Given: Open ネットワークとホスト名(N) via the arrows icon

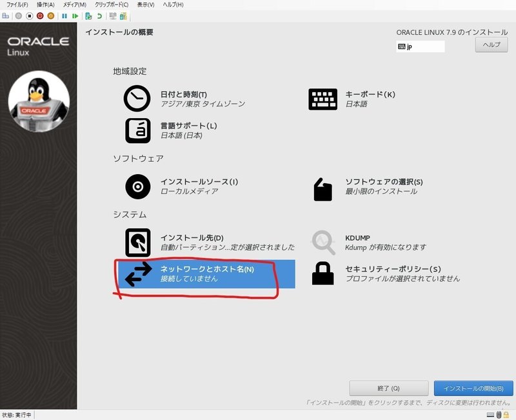Looking at the screenshot, I should pos(139,274).
